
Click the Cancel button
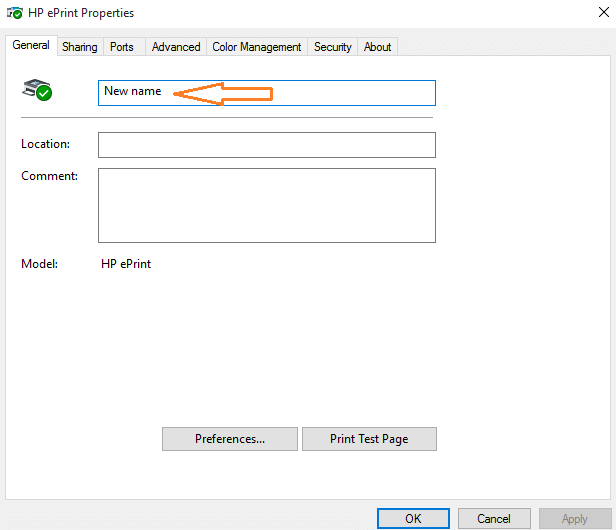pos(494,519)
